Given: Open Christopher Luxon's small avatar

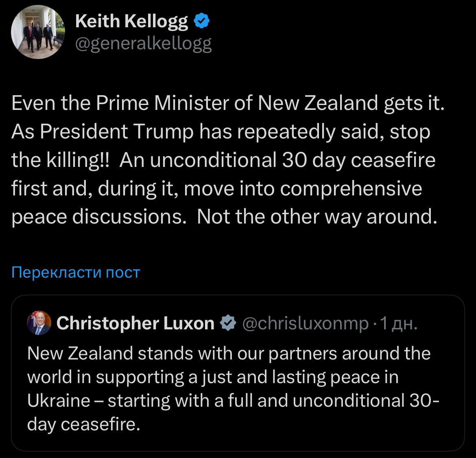Looking at the screenshot, I should click(x=39, y=323).
